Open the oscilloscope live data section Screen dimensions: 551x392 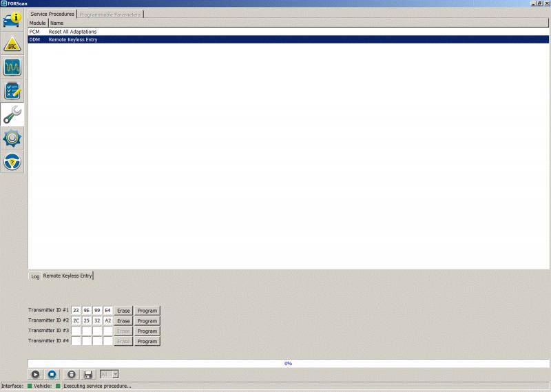point(12,67)
